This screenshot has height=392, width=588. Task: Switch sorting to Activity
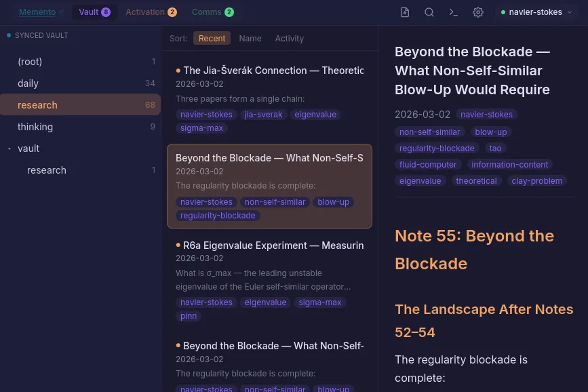coord(289,39)
